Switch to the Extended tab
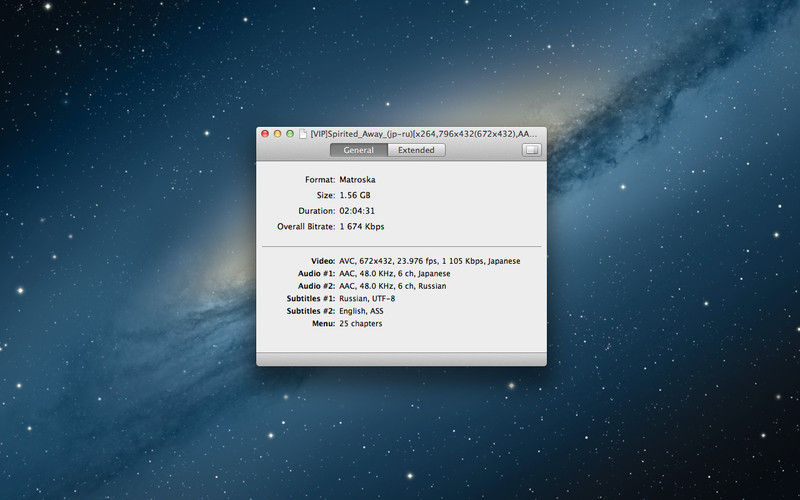Viewport: 800px width, 500px height. click(x=416, y=150)
